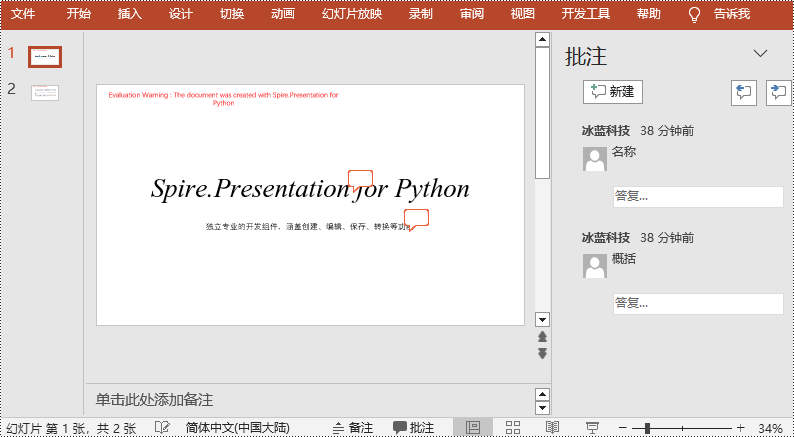The image size is (794, 437).
Task: Open the 设计 ribbon tab
Action: [181, 14]
